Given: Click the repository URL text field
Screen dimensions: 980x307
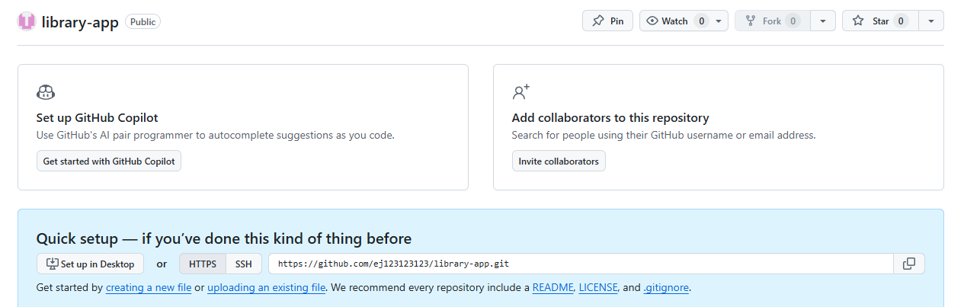Looking at the screenshot, I should point(581,264).
